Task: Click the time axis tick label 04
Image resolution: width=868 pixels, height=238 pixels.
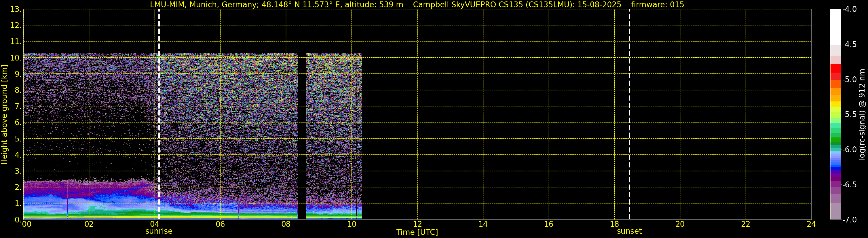Action: point(155,224)
